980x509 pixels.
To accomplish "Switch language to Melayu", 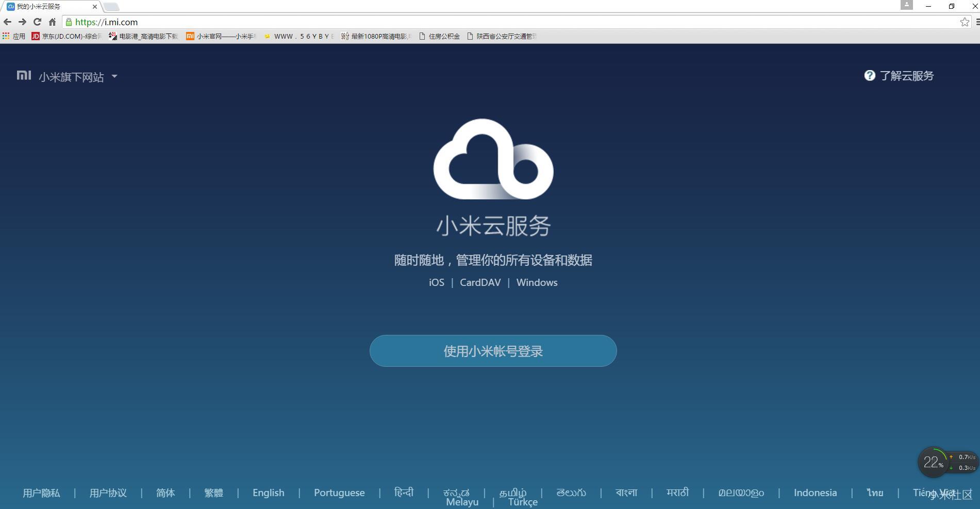I will click(x=462, y=502).
